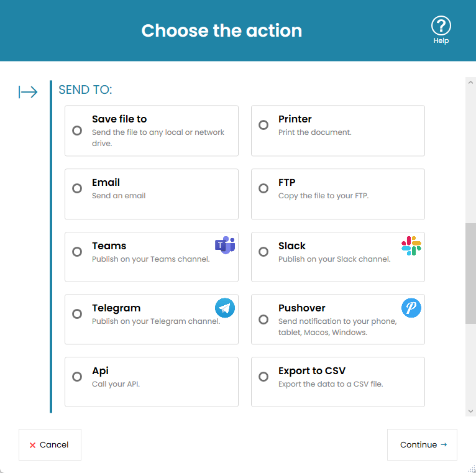
Task: Select Export to CSV radio option
Action: [x=263, y=377]
